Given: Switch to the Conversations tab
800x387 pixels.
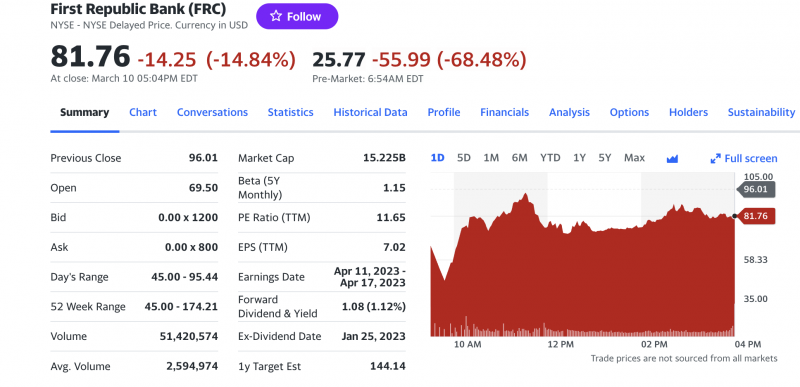Looking at the screenshot, I should [212, 112].
